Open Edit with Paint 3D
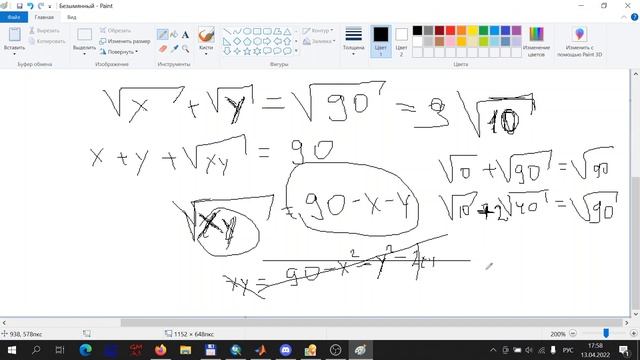 point(579,41)
